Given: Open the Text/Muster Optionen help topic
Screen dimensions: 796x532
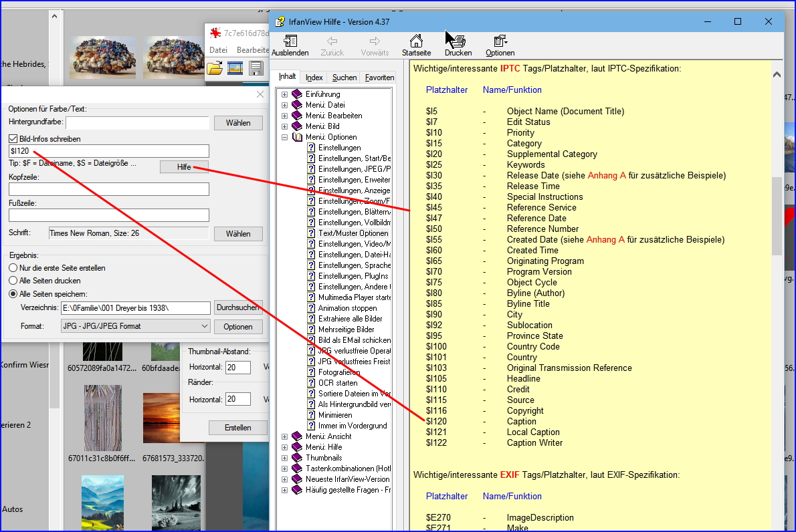Looking at the screenshot, I should [x=353, y=233].
